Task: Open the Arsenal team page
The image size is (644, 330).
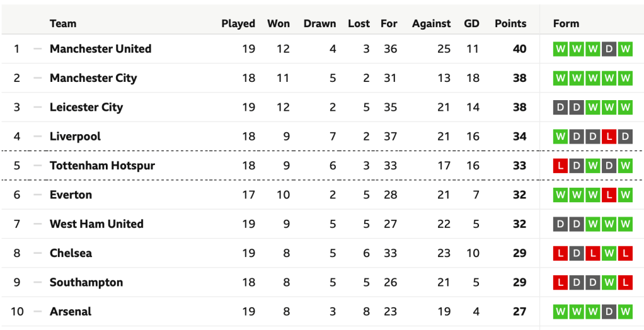Action: tap(71, 312)
